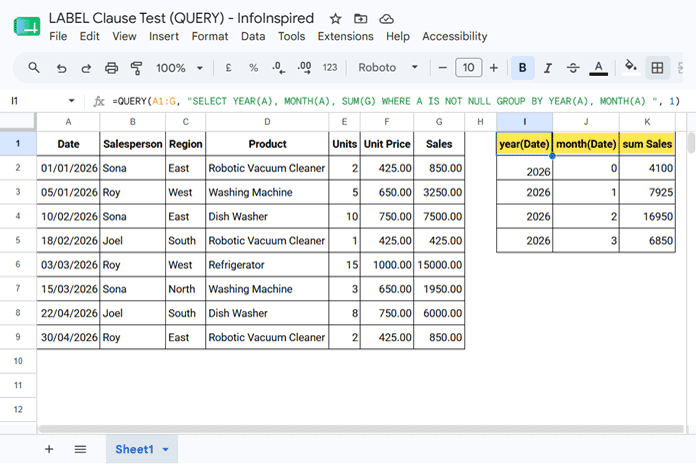Toggle bold formatting
Image resolution: width=696 pixels, height=464 pixels.
(x=522, y=67)
